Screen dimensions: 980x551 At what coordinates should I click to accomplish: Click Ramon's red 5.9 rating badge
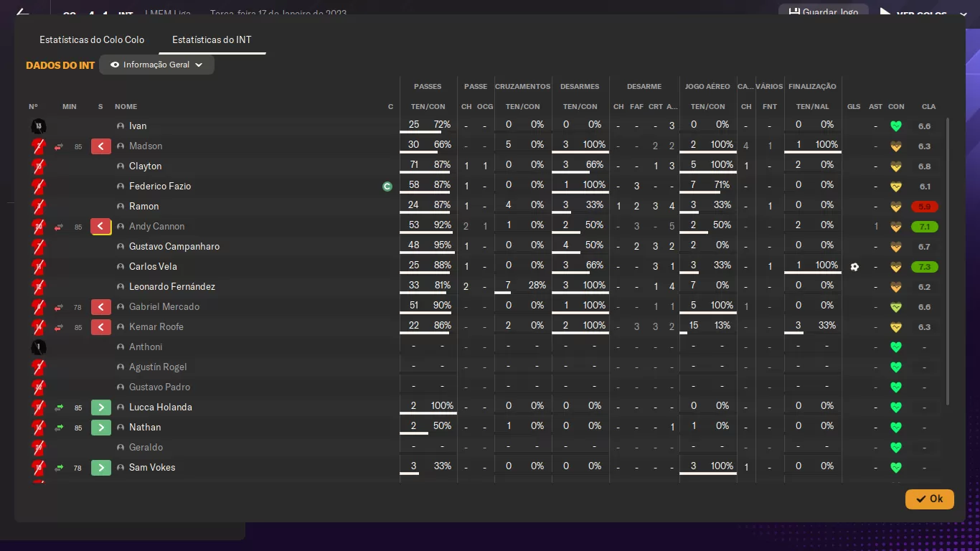(x=925, y=207)
